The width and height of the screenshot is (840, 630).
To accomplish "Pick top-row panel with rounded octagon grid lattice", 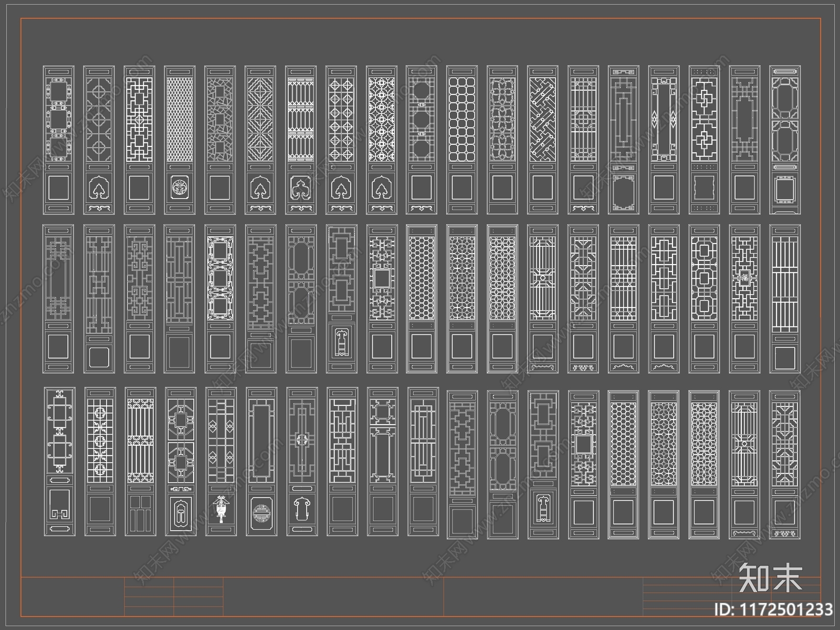I will (462, 140).
